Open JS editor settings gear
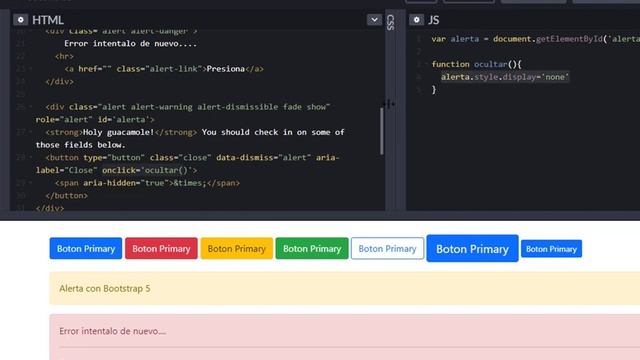 pyautogui.click(x=416, y=20)
